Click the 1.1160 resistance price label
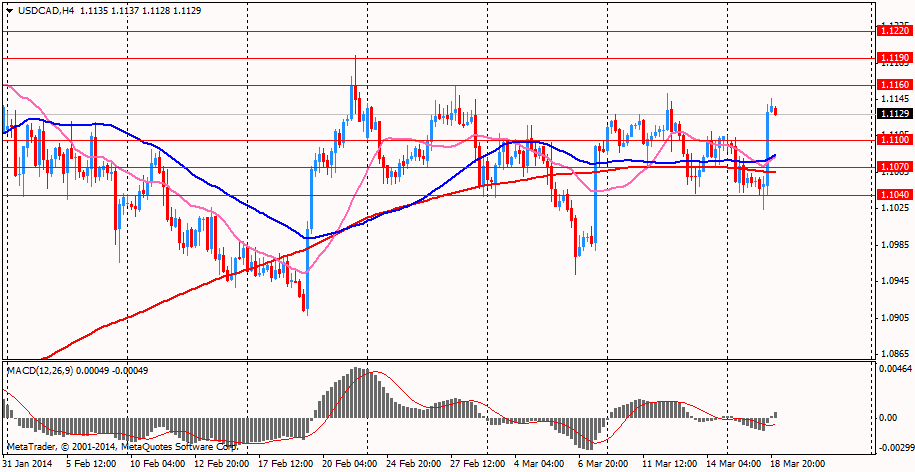The image size is (915, 472). (x=892, y=86)
